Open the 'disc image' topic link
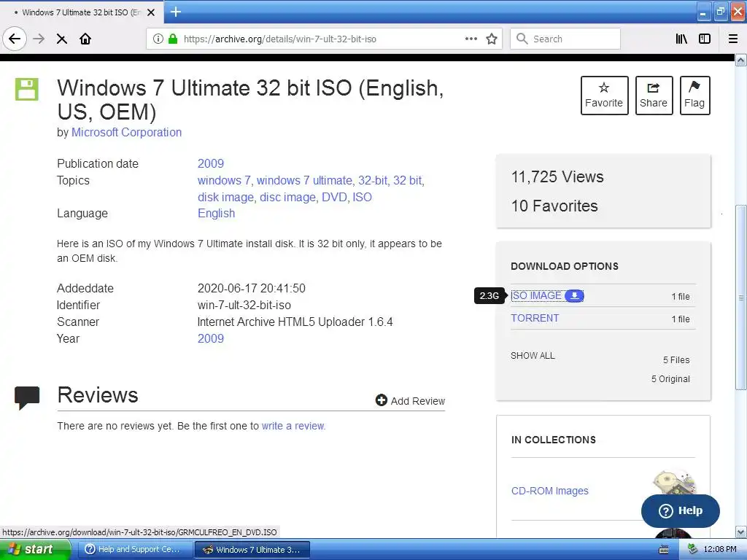The width and height of the screenshot is (747, 560). coord(287,197)
